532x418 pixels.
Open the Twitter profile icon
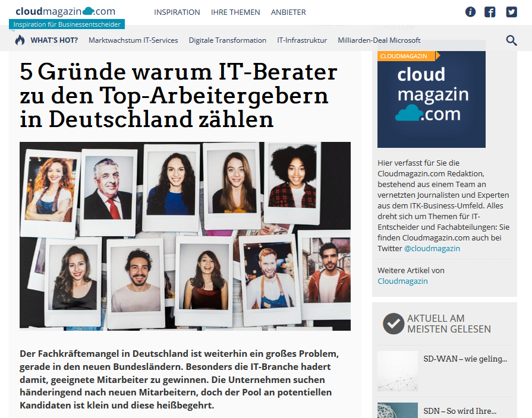511,12
